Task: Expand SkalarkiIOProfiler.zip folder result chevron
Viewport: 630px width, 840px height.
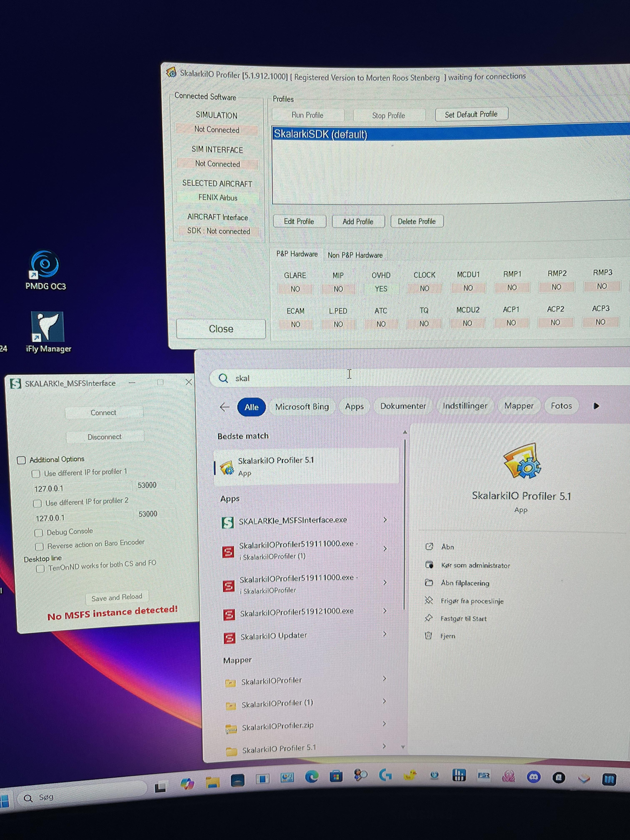Action: (384, 723)
